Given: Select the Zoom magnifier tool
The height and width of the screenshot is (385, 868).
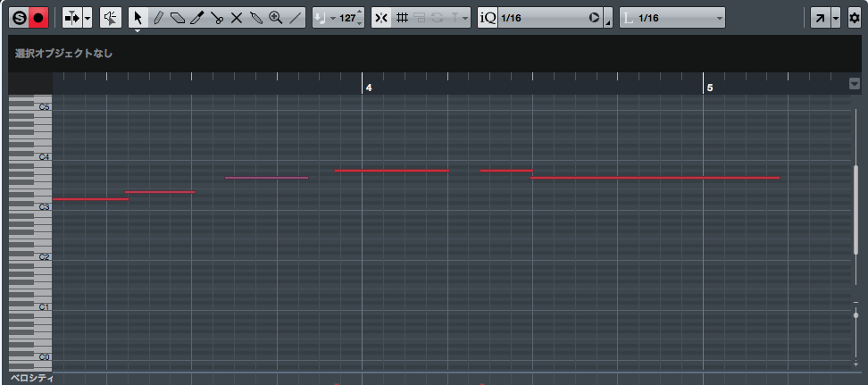Looking at the screenshot, I should (276, 18).
